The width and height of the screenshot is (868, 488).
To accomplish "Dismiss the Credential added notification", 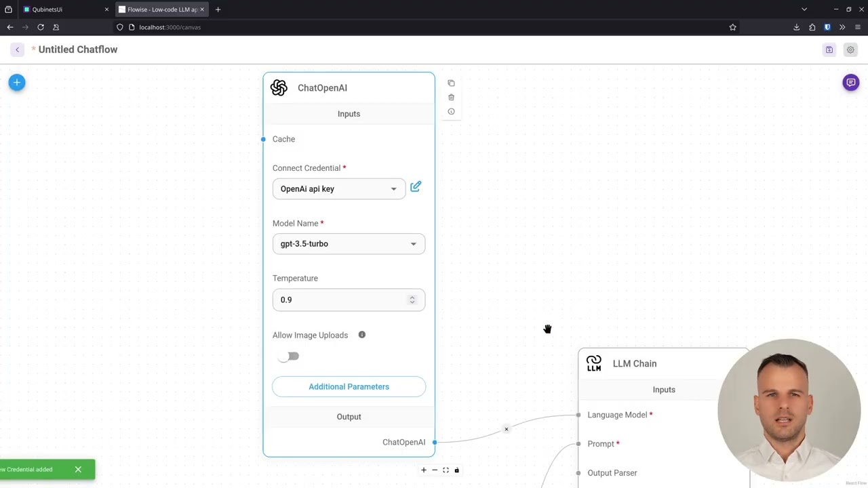I will pos(78,469).
